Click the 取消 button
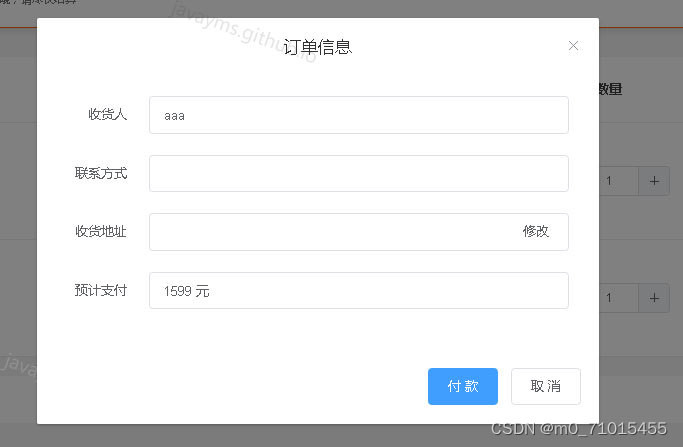This screenshot has width=683, height=447. (546, 386)
